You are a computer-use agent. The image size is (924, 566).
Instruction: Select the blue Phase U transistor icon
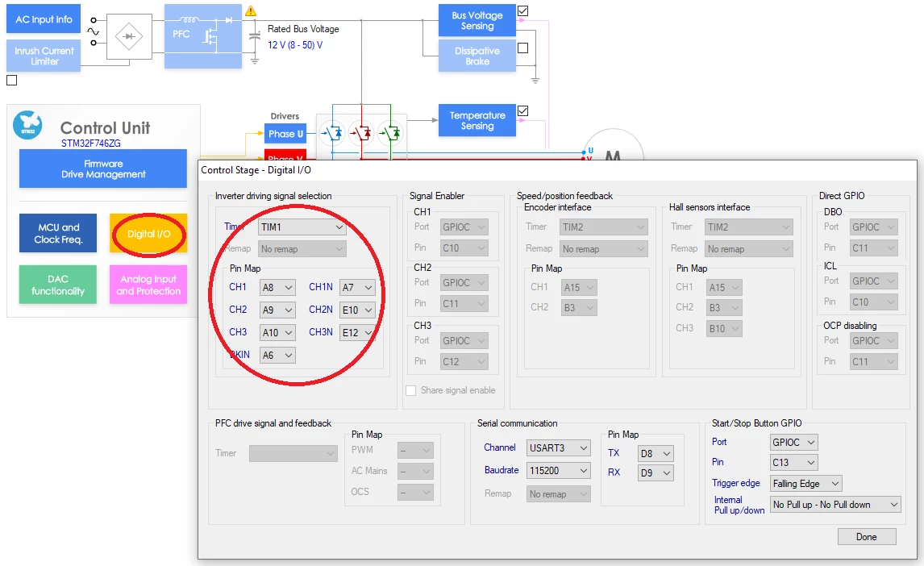(x=332, y=133)
